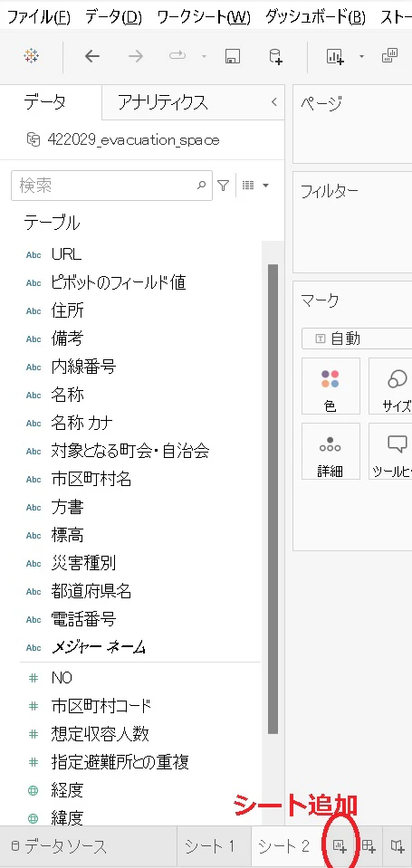
Task: Click the new dashboard icon in bottom bar
Action: pos(369,846)
